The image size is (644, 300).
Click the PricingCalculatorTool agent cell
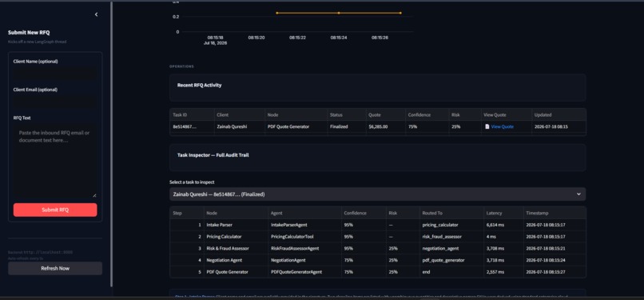coord(304,237)
